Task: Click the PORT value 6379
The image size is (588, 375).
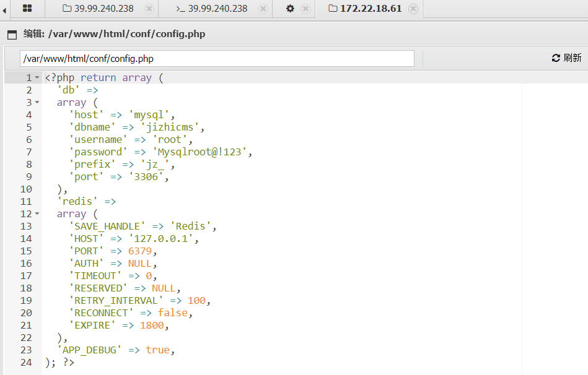Action: [x=140, y=251]
